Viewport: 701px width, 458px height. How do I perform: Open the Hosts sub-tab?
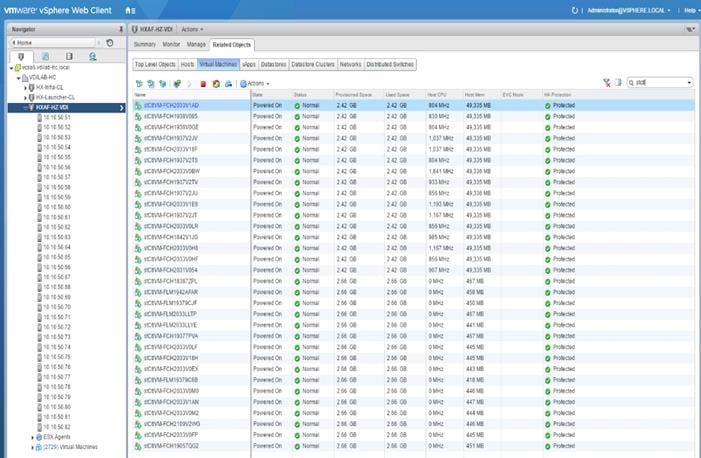[187, 64]
